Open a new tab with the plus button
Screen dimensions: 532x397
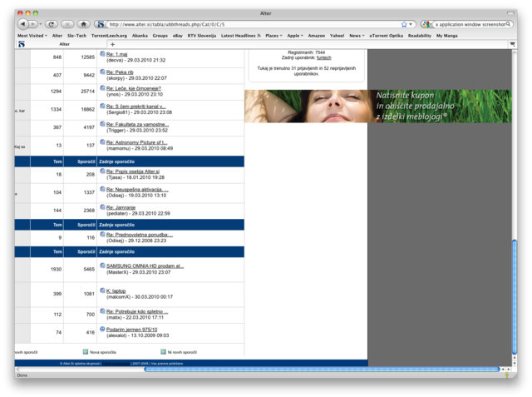tap(113, 44)
